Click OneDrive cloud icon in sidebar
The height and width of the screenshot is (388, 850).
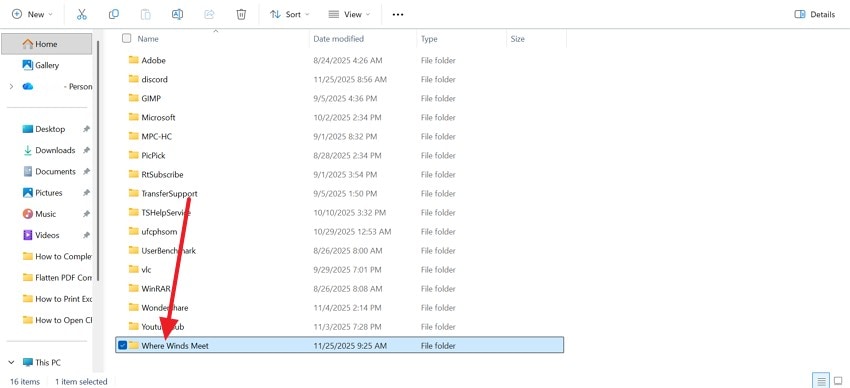coord(28,86)
